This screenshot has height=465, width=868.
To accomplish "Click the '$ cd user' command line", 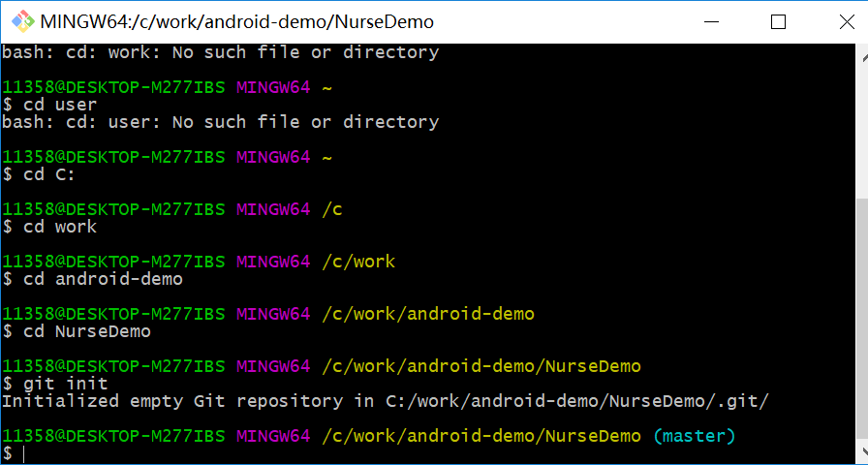I will [49, 104].
